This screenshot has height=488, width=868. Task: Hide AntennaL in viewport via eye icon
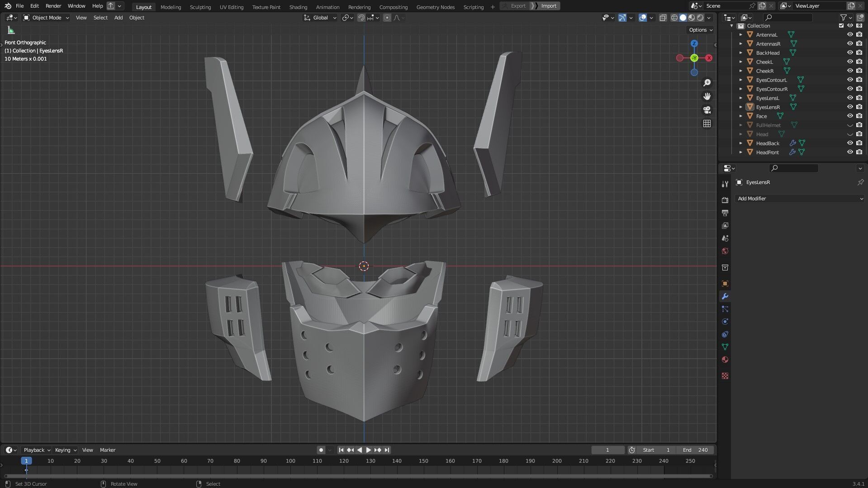(850, 35)
